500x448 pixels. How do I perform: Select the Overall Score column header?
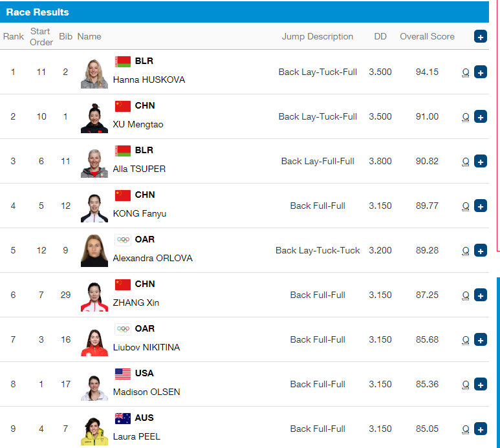coord(427,37)
